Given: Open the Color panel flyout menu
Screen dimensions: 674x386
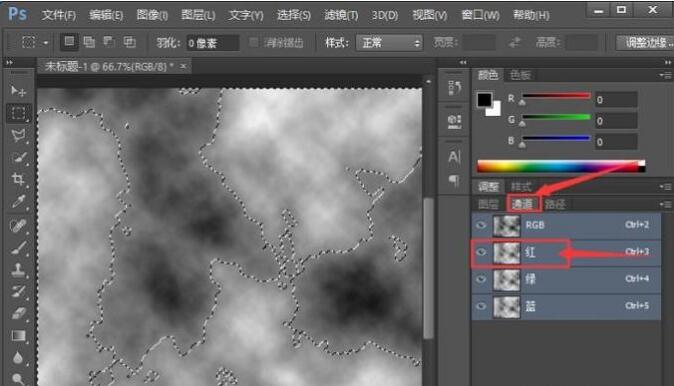Looking at the screenshot, I should [665, 75].
